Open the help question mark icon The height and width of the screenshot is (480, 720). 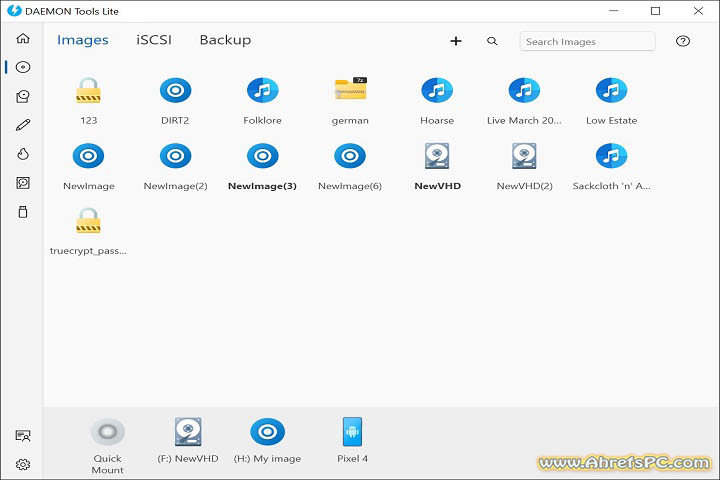(683, 41)
